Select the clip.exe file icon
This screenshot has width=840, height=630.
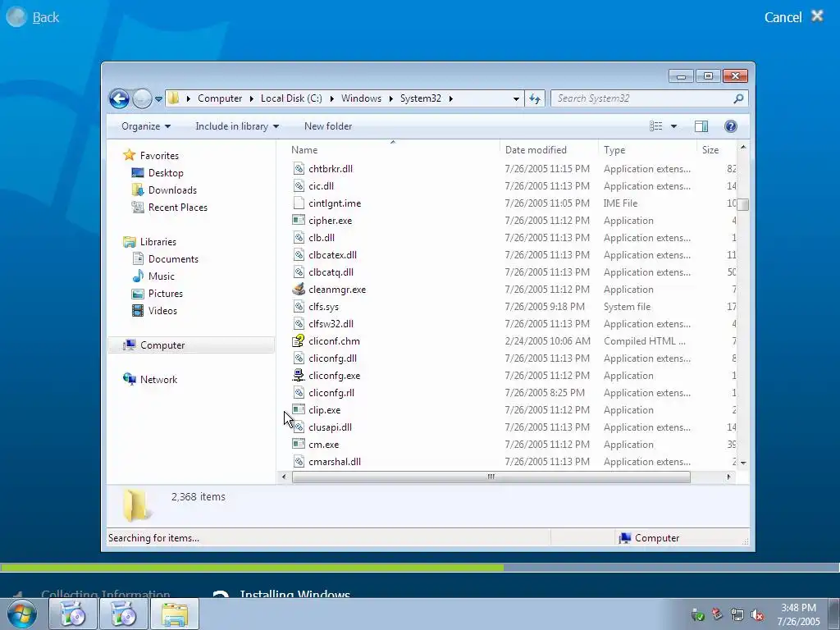coord(299,410)
